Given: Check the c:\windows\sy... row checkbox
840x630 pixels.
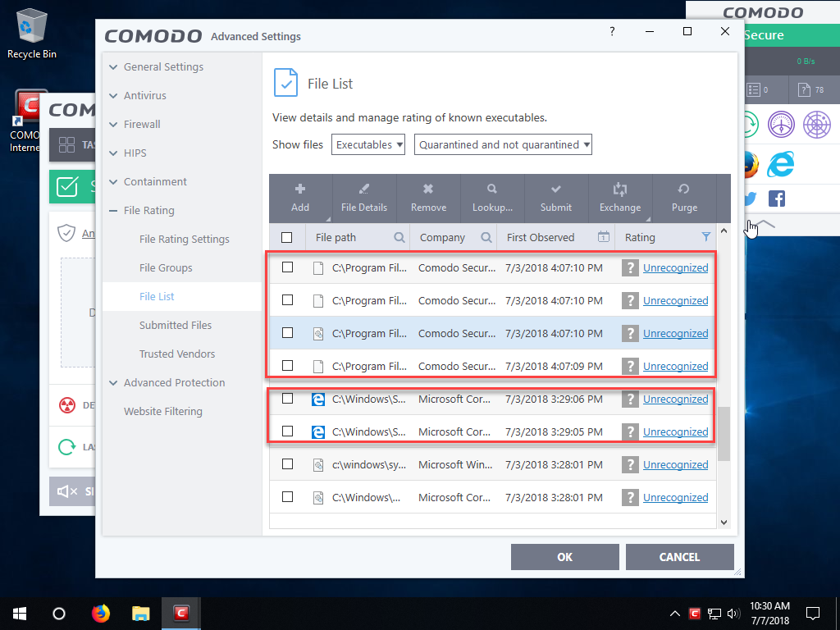Looking at the screenshot, I should click(288, 464).
